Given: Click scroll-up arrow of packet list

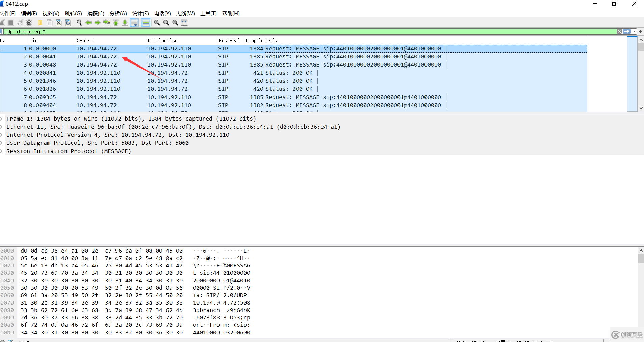Looking at the screenshot, I should (641, 40).
